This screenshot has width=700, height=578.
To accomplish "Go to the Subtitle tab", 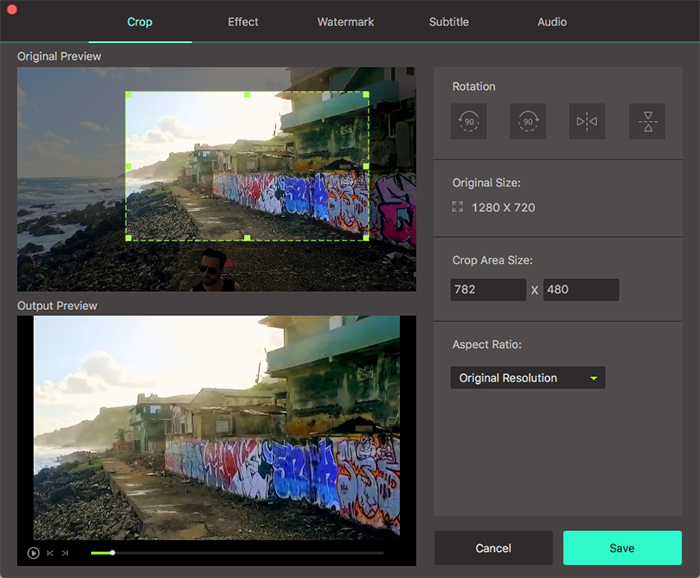I will tap(449, 22).
